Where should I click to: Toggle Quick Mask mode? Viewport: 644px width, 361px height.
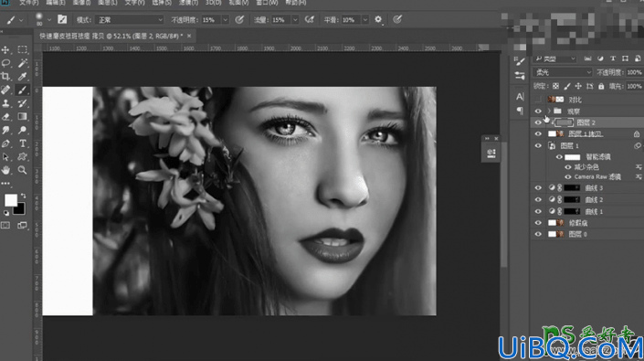coord(5,226)
